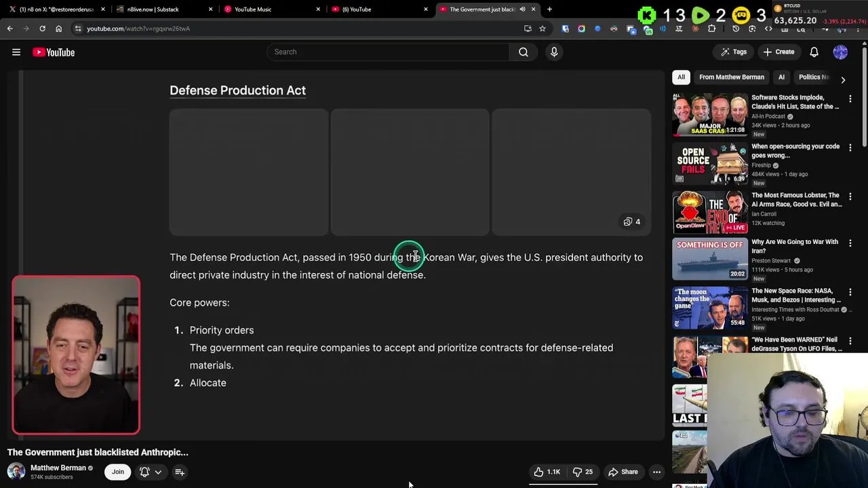Open the Open Source Fails thumbnail

point(709,163)
